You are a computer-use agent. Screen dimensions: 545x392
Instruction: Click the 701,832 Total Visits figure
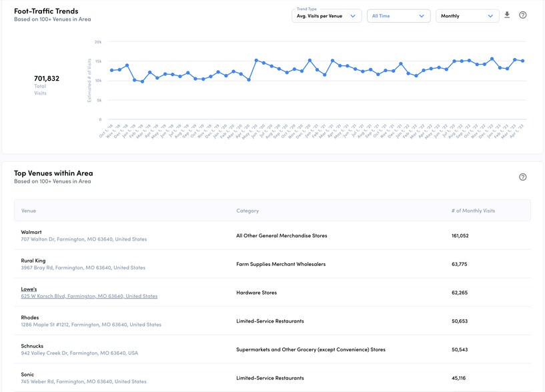(x=47, y=79)
